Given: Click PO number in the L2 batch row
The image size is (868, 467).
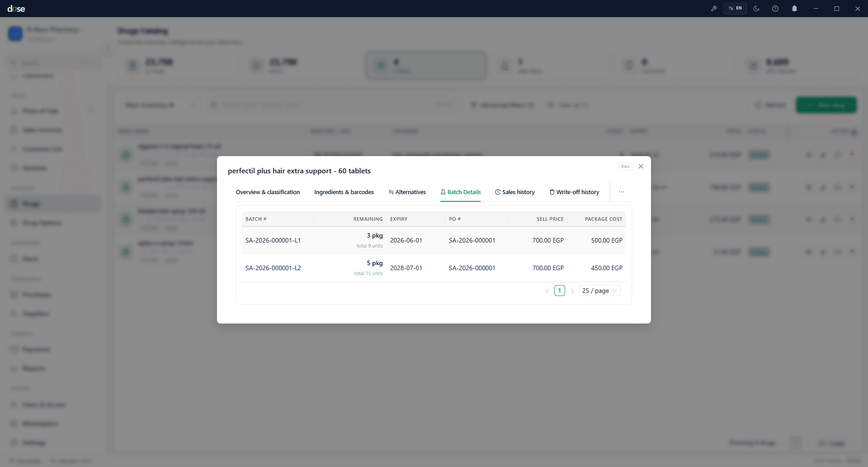Looking at the screenshot, I should [472, 268].
